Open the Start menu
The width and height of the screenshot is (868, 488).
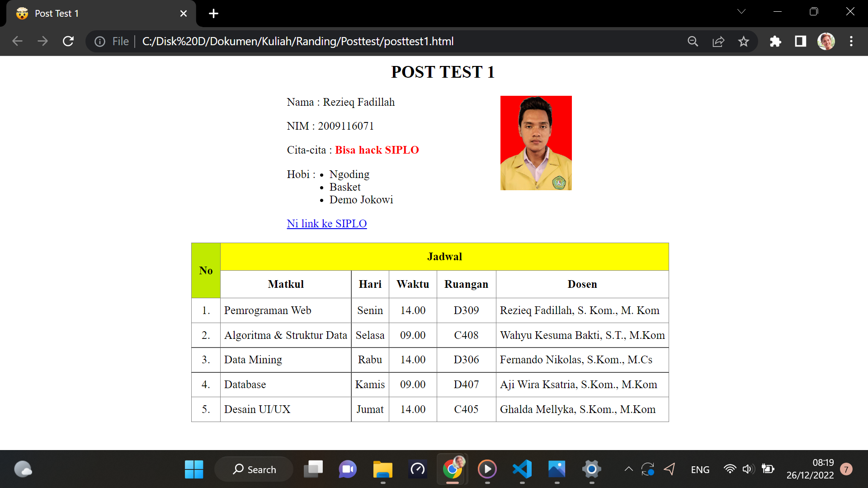tap(194, 469)
